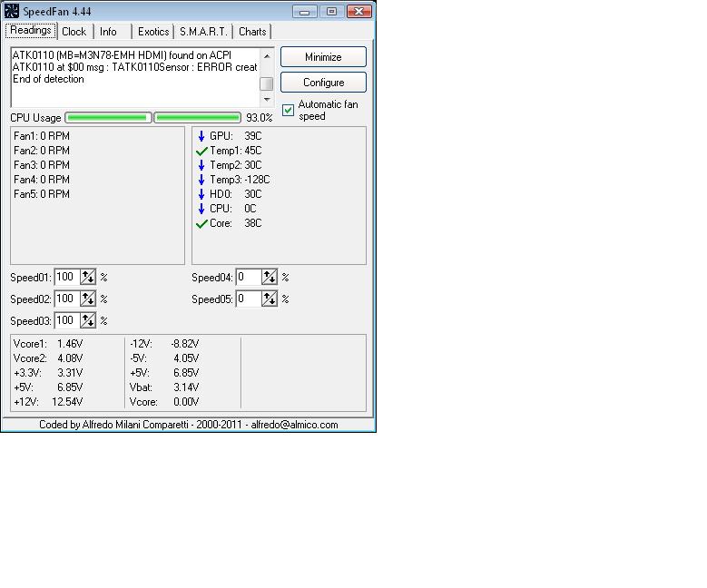Click the 'Fan3: 0 RPM' reading
707x588 pixels.
pos(42,165)
